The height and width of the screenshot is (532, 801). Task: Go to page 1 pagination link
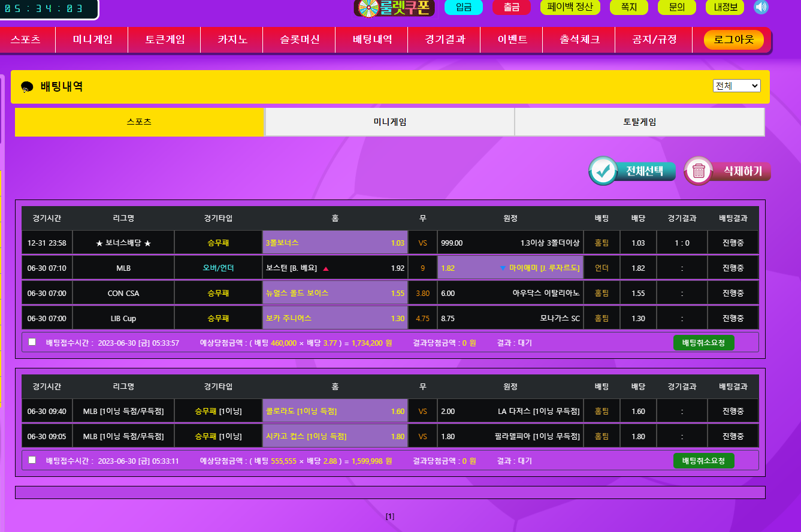point(390,516)
